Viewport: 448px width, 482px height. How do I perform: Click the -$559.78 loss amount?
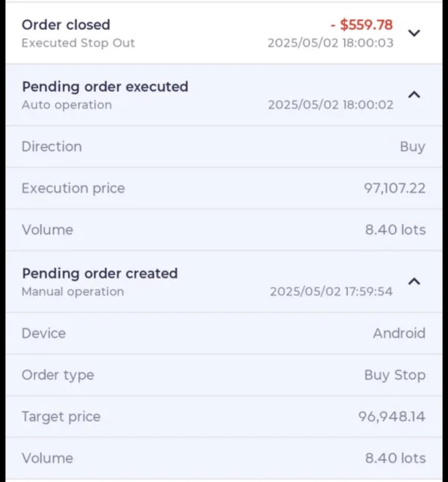pos(361,25)
